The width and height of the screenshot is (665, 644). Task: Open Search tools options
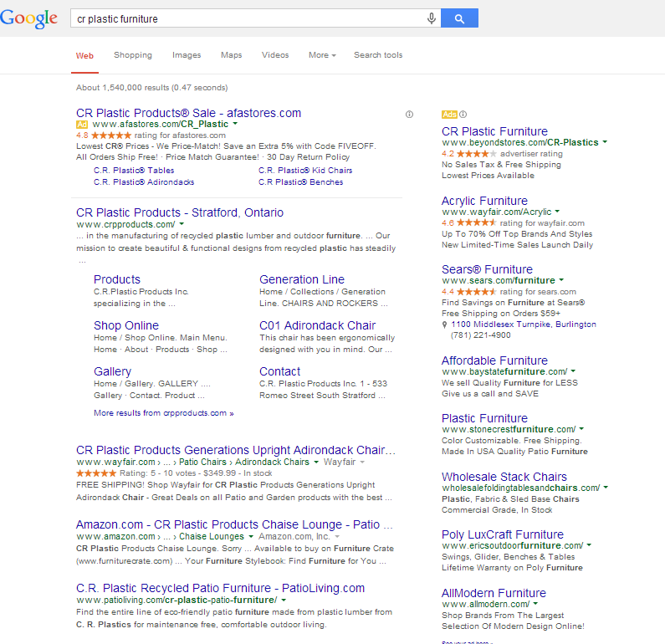[378, 55]
